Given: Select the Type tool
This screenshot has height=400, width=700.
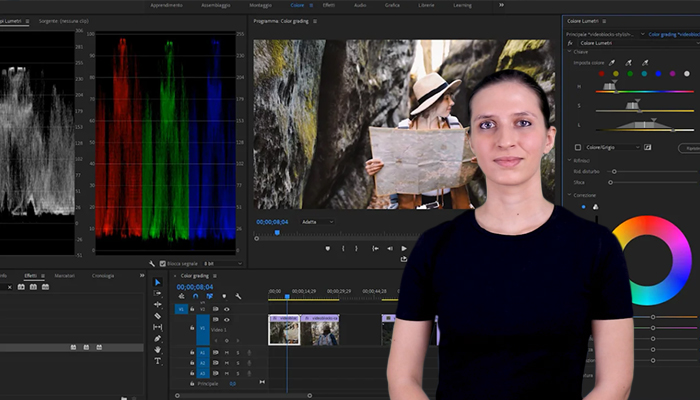Looking at the screenshot, I should [x=157, y=361].
